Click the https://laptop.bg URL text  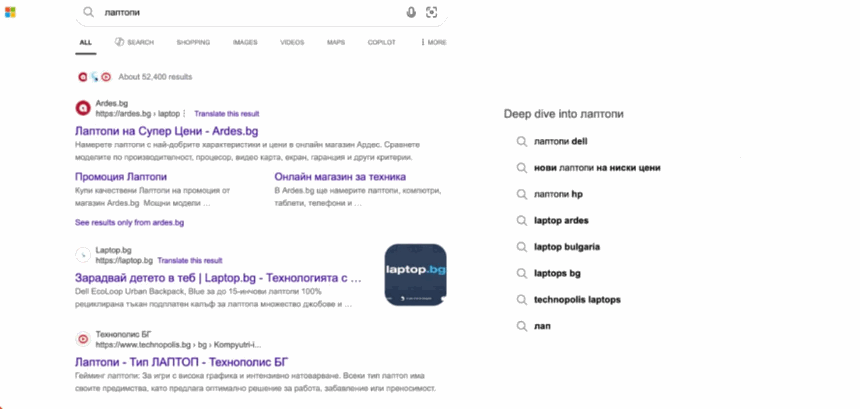click(x=124, y=260)
